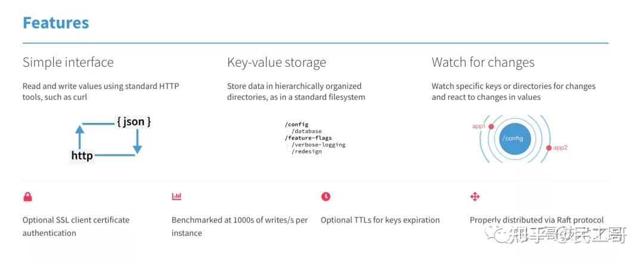The width and height of the screenshot is (644, 262).
Task: Click the Benchmarked at 1000s of writes/s text
Action: tap(240, 220)
